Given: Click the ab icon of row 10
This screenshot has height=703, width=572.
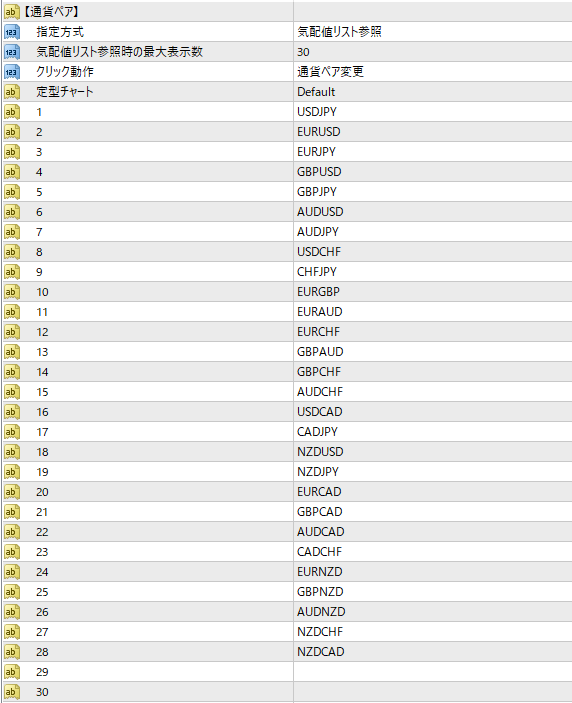Looking at the screenshot, I should tap(12, 292).
